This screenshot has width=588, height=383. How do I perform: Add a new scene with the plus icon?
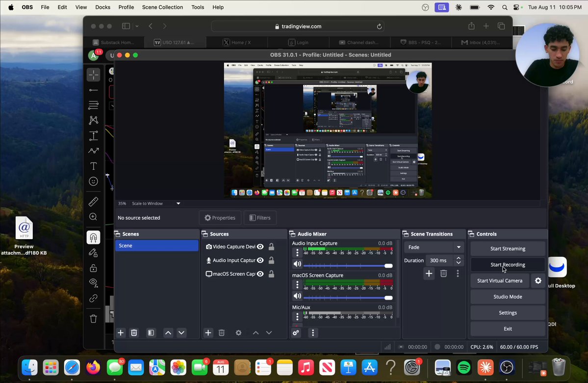[121, 333]
